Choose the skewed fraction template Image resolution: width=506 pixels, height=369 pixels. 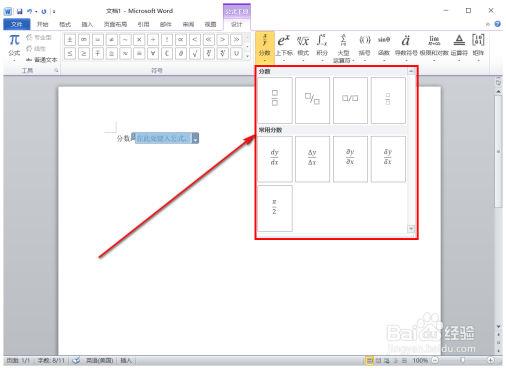(312, 100)
